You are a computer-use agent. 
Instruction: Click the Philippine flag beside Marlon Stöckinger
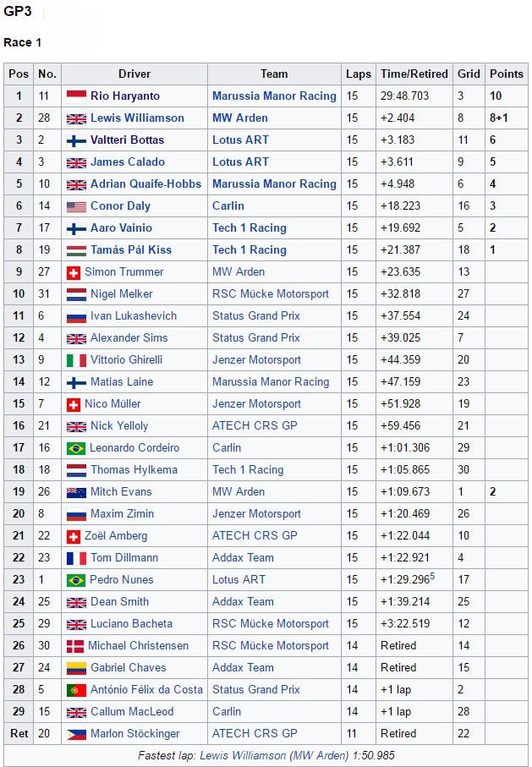click(76, 734)
